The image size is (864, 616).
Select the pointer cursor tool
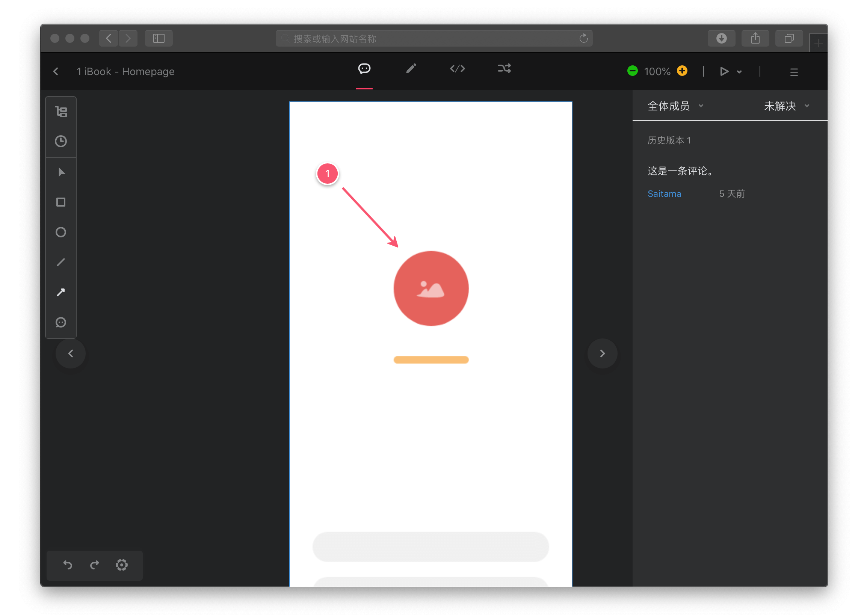(x=61, y=172)
